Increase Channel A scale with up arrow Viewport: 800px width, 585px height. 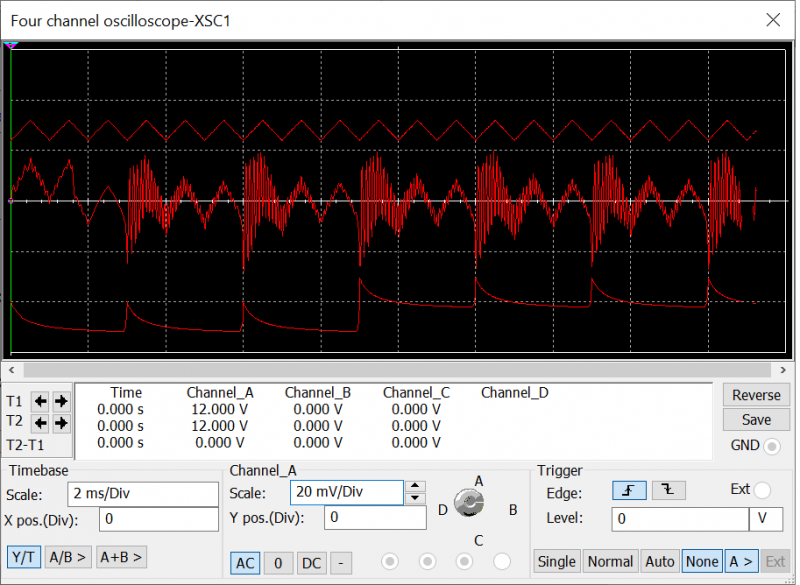point(417,487)
